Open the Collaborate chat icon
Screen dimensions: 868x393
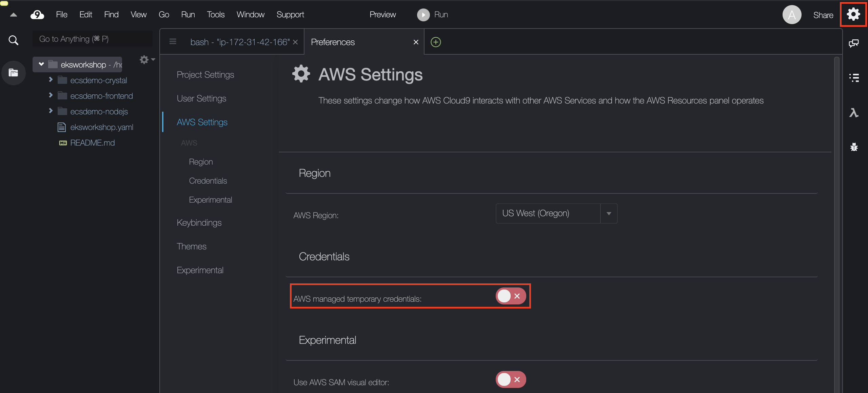pyautogui.click(x=853, y=43)
